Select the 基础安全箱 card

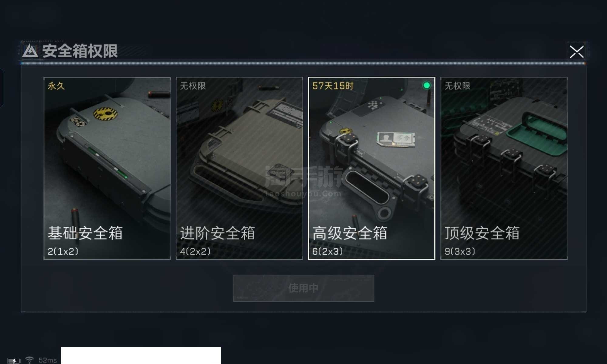(x=107, y=168)
